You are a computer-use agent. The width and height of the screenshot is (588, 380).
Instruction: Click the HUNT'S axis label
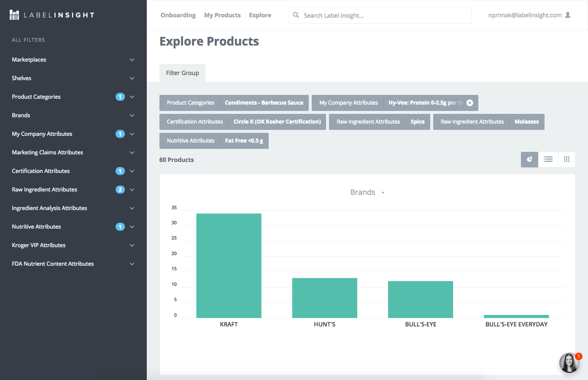coord(325,324)
